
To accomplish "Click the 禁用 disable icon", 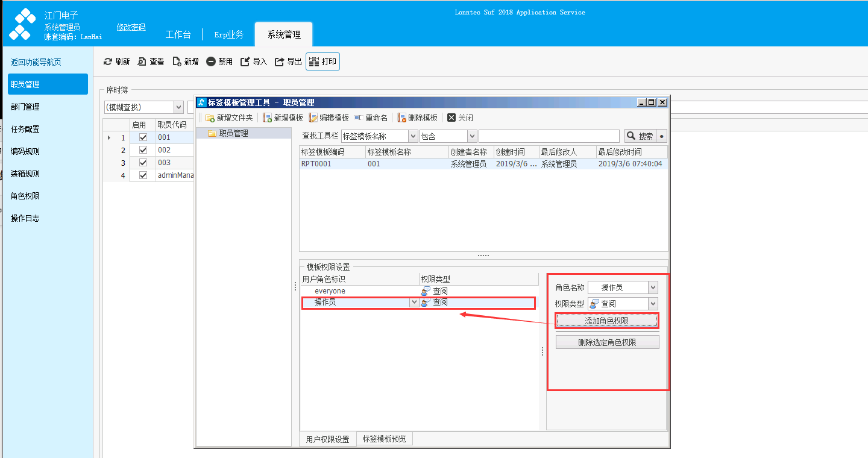I will click(211, 61).
